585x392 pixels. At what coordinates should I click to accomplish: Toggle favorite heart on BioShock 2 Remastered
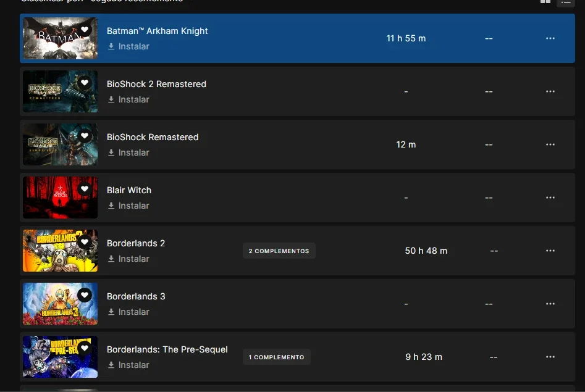(85, 83)
